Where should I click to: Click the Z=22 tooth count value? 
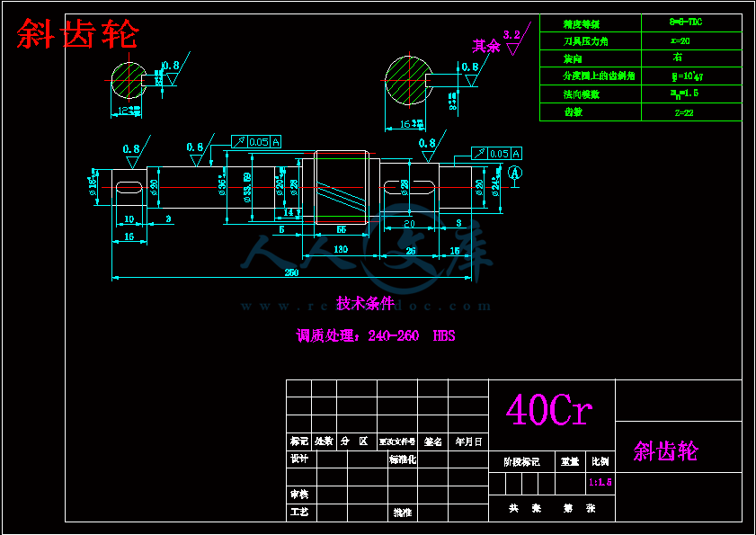(x=684, y=112)
